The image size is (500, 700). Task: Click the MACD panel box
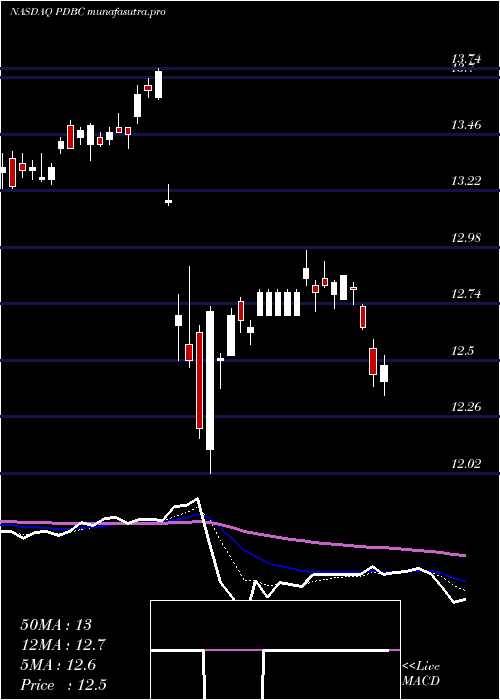(275, 650)
